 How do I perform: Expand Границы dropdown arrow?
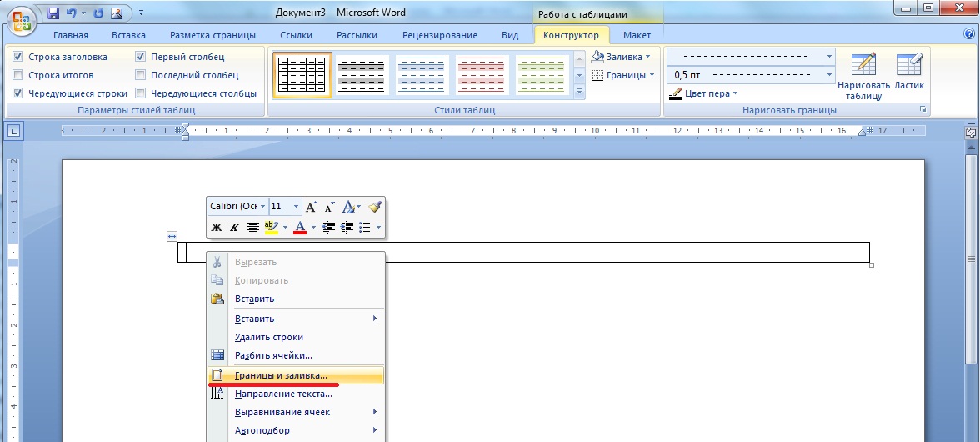(x=652, y=75)
